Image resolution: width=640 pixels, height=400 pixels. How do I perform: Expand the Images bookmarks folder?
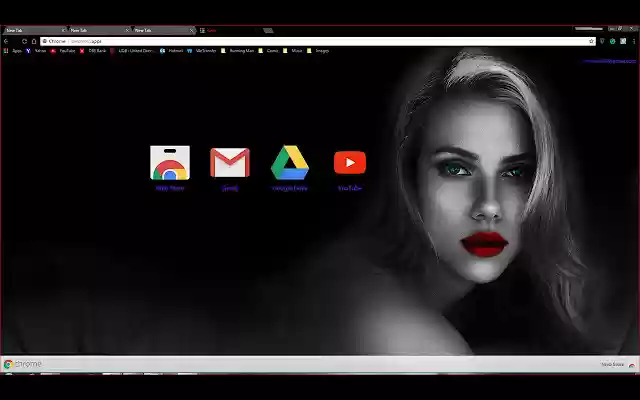pyautogui.click(x=318, y=51)
